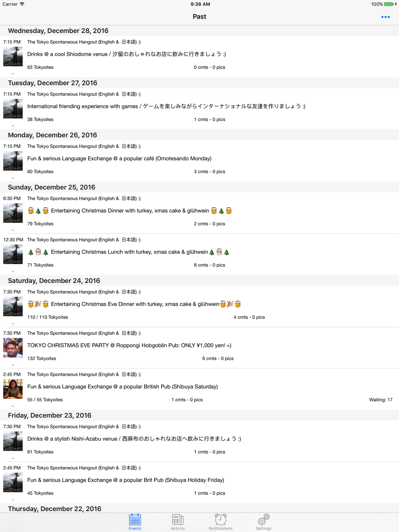The height and width of the screenshot is (532, 399).
Task: Tap the Wednesday, December 28, 2016 header
Action: coord(58,31)
